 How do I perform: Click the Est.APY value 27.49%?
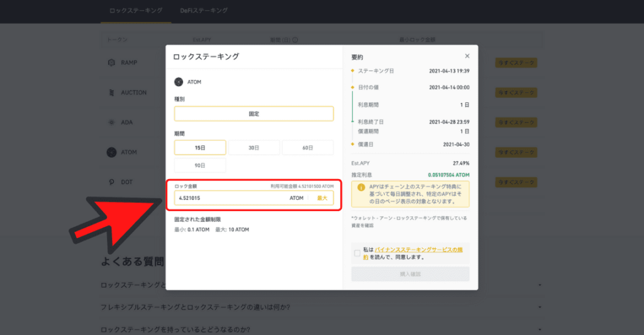[461, 163]
